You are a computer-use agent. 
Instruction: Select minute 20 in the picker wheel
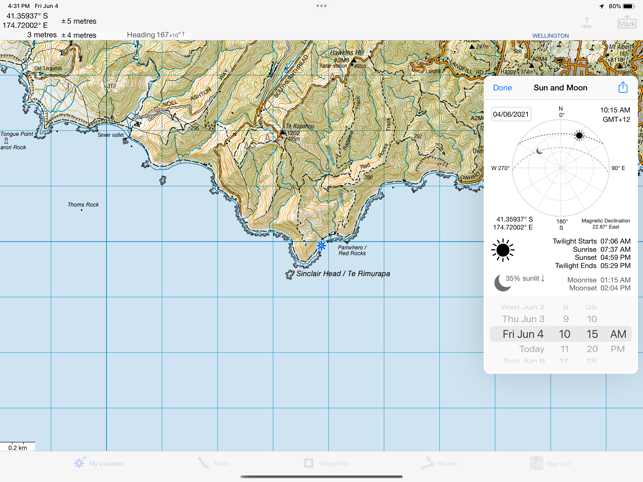592,349
